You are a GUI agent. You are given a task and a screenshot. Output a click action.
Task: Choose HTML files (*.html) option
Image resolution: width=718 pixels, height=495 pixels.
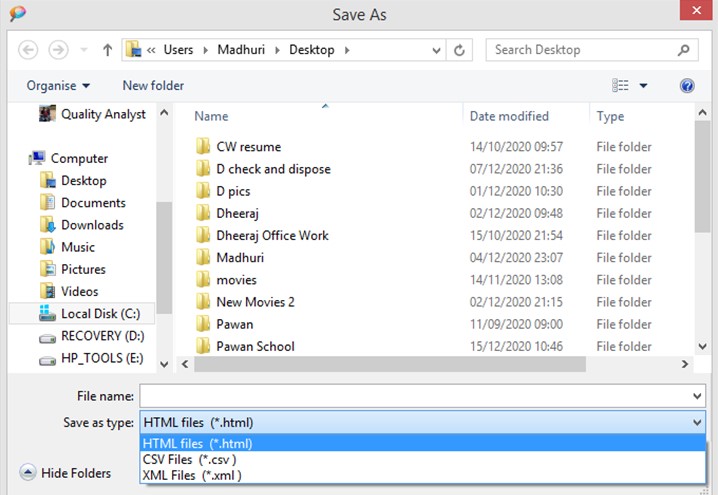422,443
